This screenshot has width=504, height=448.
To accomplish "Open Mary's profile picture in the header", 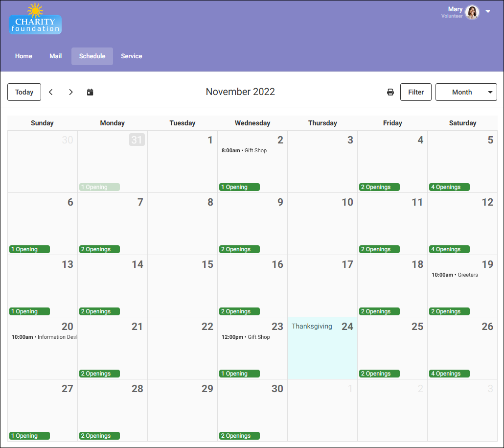I will pyautogui.click(x=471, y=13).
